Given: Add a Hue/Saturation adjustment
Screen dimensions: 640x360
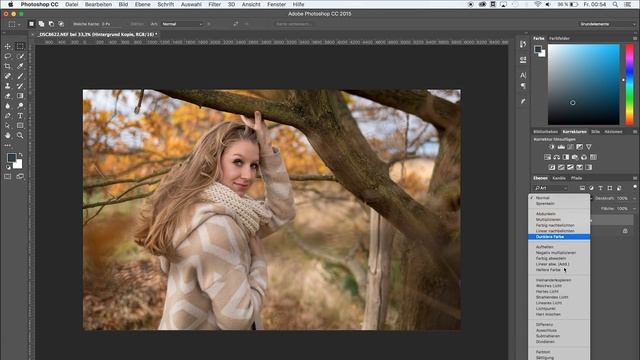Looking at the screenshot, I should point(547,157).
